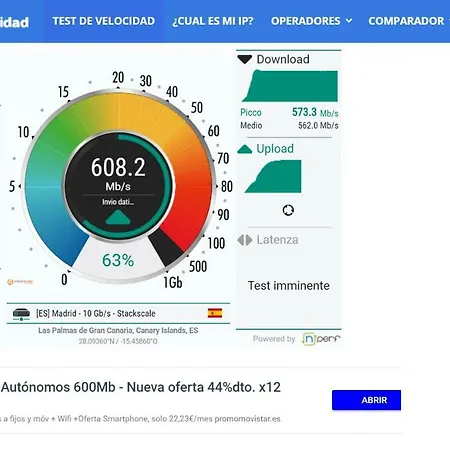Click the spinning loading circle icon

click(x=288, y=210)
